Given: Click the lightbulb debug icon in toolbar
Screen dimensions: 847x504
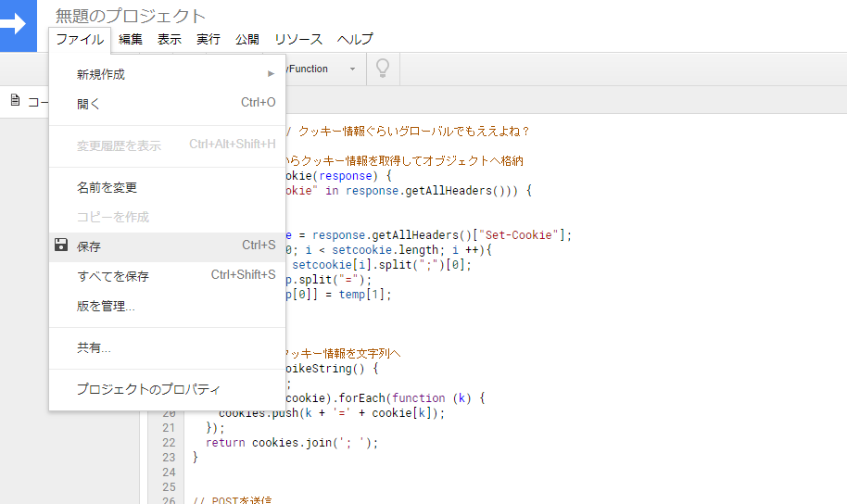Looking at the screenshot, I should click(x=382, y=69).
